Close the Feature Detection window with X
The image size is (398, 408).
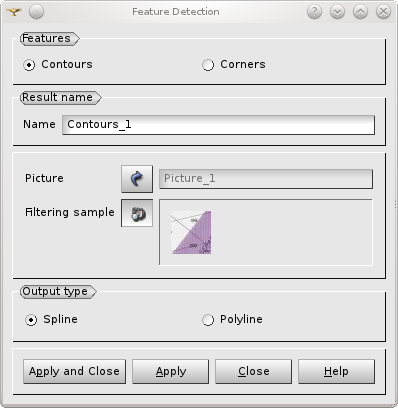click(x=383, y=12)
